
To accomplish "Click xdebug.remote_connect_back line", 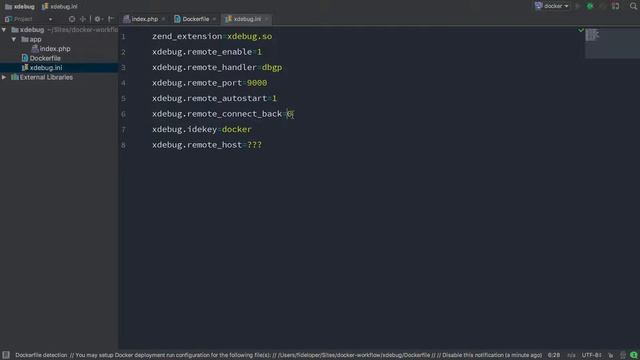I will (x=222, y=114).
